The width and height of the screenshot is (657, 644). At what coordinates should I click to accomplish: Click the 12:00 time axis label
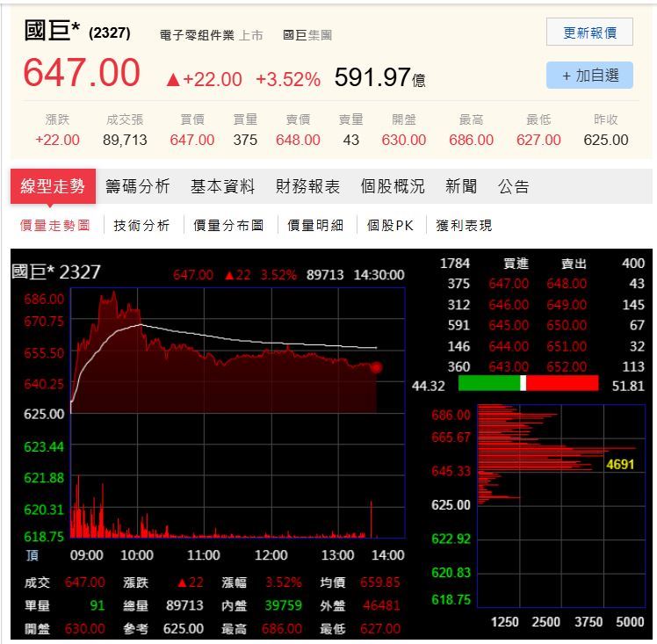pyautogui.click(x=271, y=555)
